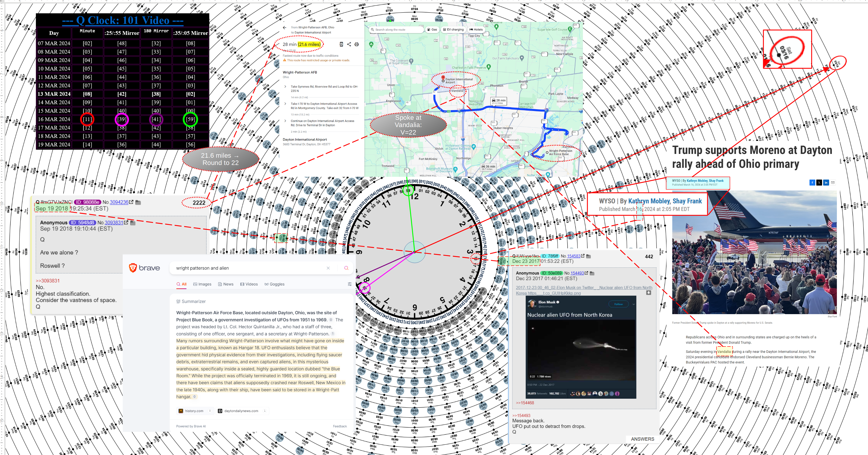Click the ANSWERS button below the Q post
Image resolution: width=868 pixels, height=455 pixels.
642,439
